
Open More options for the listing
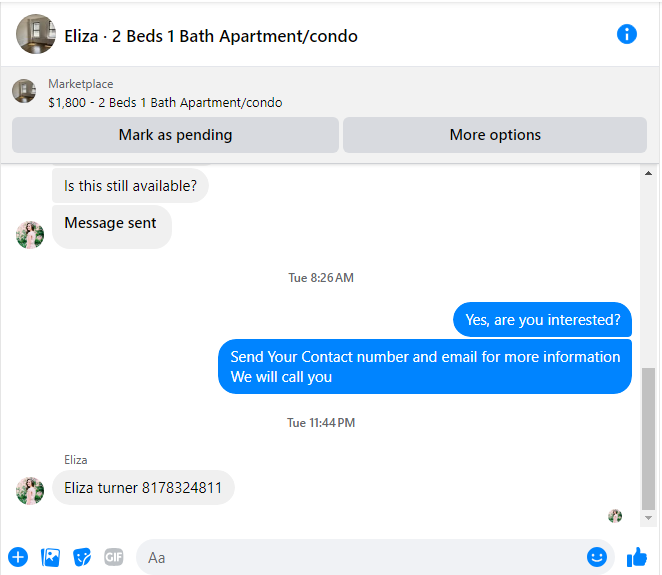coord(495,135)
